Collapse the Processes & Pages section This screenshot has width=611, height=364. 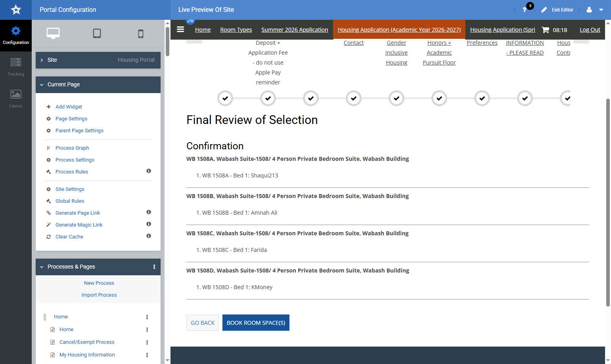click(x=42, y=267)
